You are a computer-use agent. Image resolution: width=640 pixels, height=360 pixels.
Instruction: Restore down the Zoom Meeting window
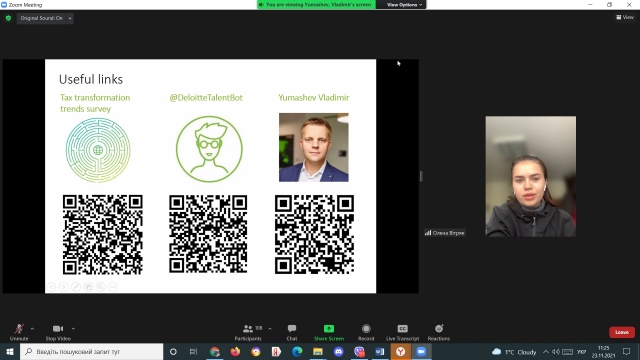click(x=609, y=4)
